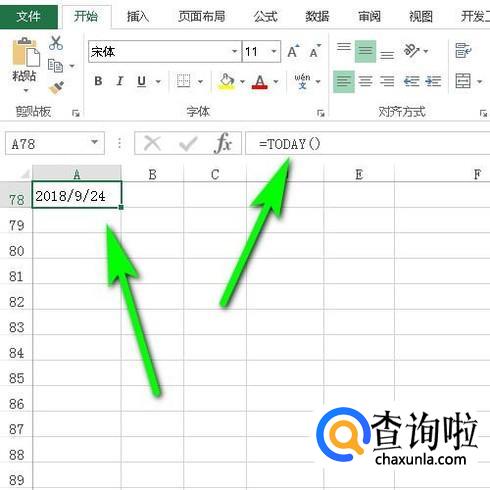Increase indent of cell content
Screen dimensions: 490x490
click(x=433, y=81)
